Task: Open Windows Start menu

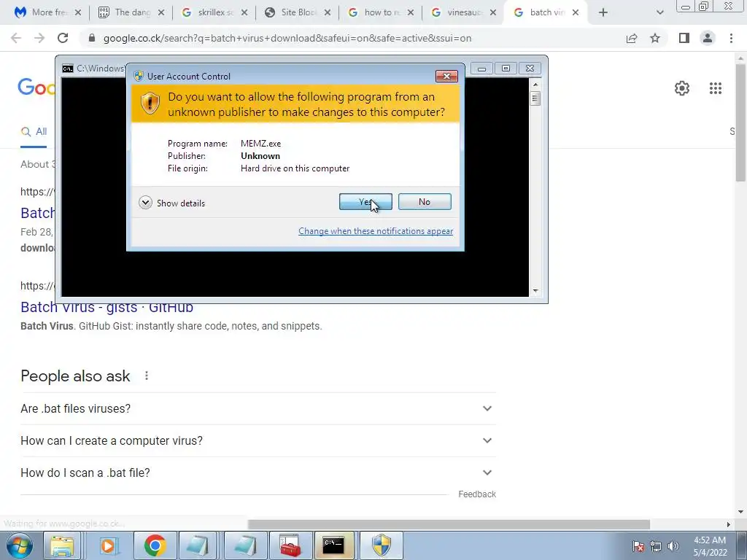Action: (x=20, y=545)
